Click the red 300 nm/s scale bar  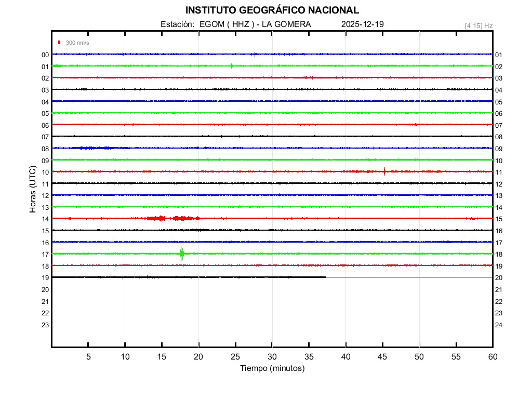[60, 43]
